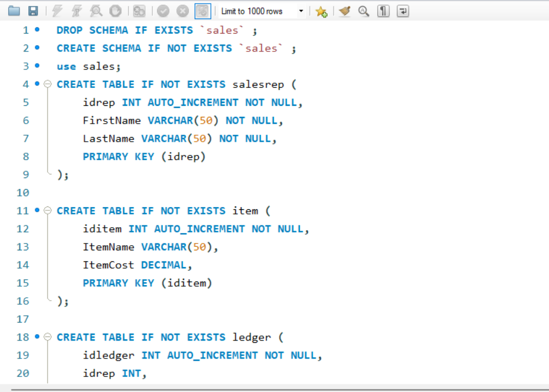Beautify the query with the broom icon
The image size is (549, 392).
(345, 11)
